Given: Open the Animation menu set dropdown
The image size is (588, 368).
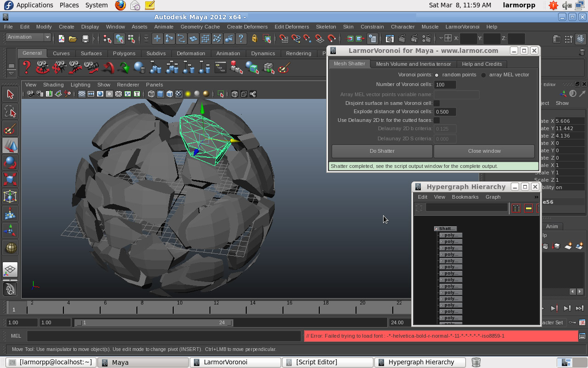Looking at the screenshot, I should point(28,37).
